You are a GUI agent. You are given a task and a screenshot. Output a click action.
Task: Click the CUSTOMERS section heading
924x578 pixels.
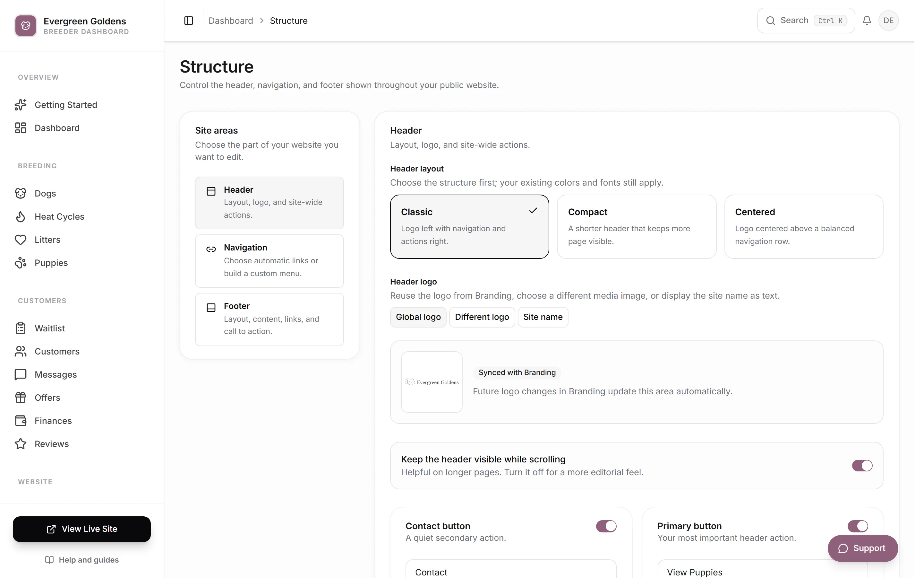tap(42, 301)
